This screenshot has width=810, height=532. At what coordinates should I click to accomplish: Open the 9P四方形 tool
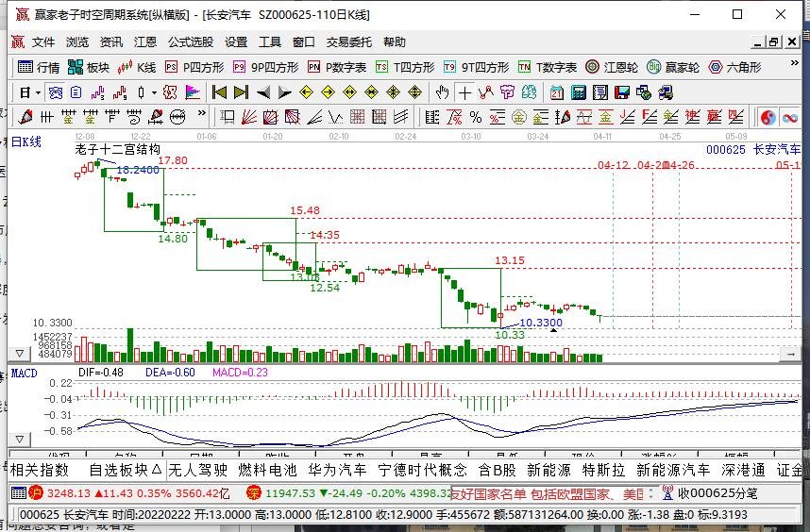[x=265, y=67]
